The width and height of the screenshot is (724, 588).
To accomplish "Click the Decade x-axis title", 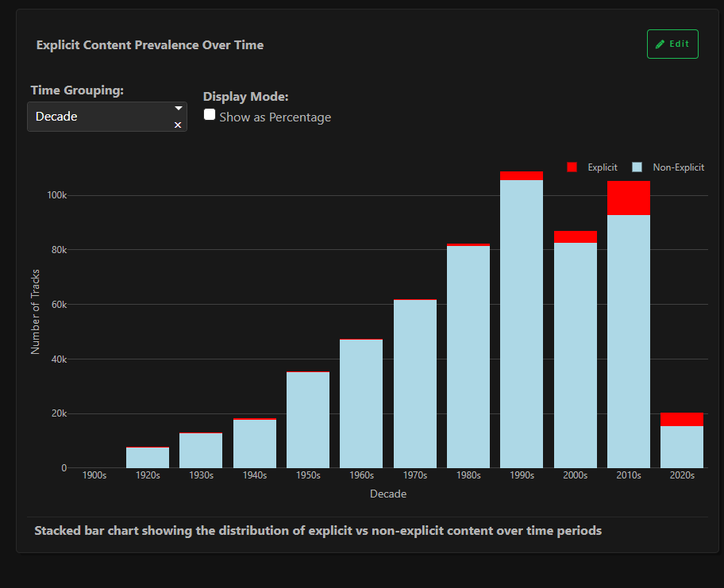I will pyautogui.click(x=388, y=494).
